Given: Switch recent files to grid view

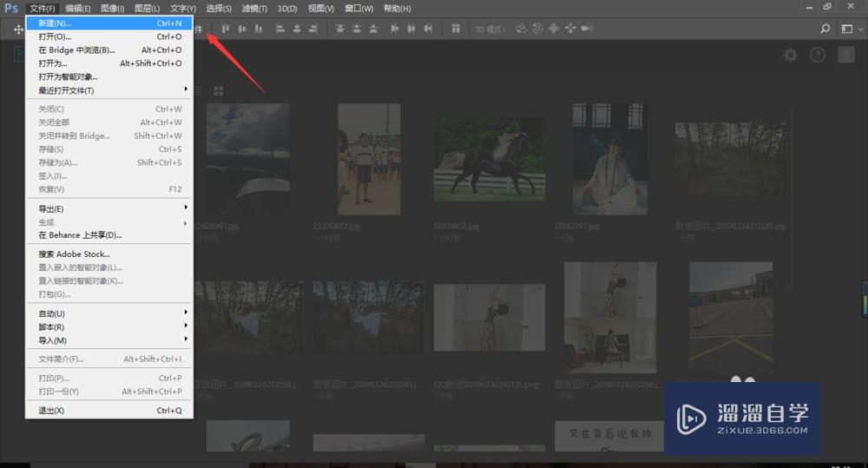Looking at the screenshot, I should [219, 91].
